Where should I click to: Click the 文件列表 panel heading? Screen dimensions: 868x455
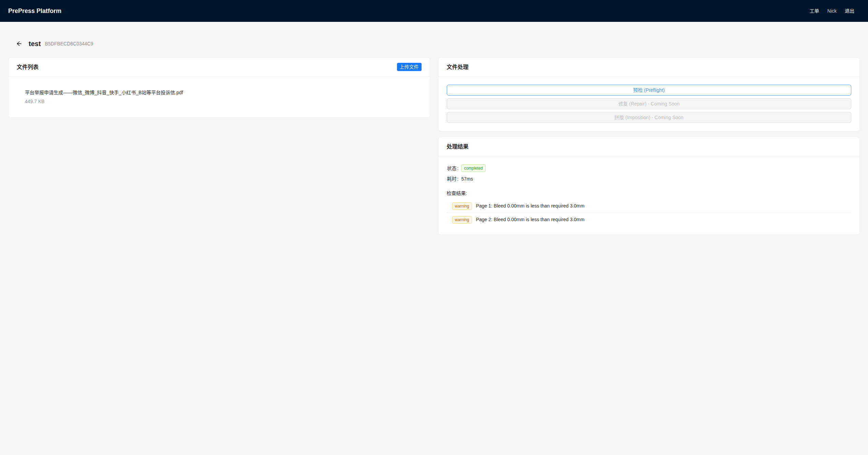27,67
